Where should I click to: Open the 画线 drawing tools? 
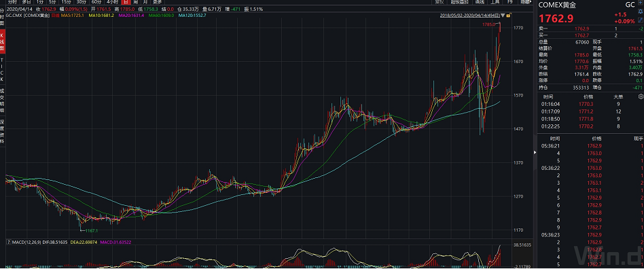click(480, 2)
